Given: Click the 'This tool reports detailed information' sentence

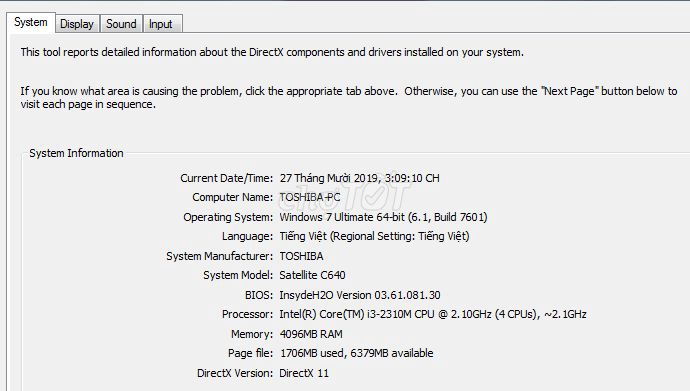Looking at the screenshot, I should pos(272,52).
